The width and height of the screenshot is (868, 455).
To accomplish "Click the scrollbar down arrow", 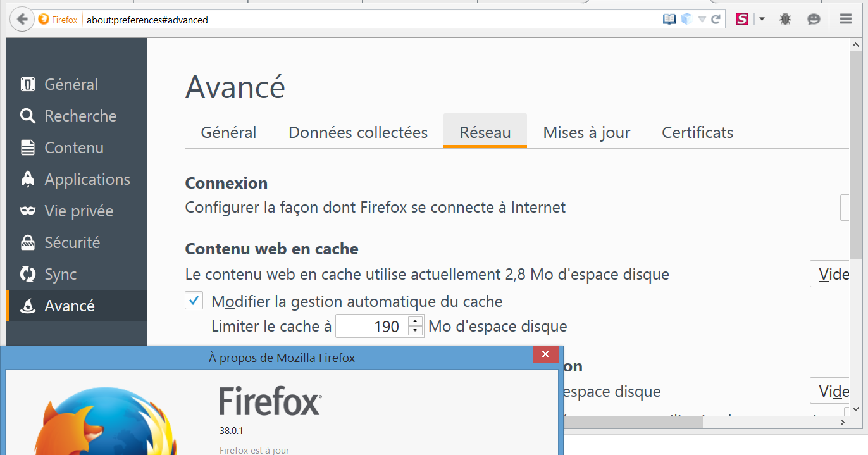I will [855, 409].
